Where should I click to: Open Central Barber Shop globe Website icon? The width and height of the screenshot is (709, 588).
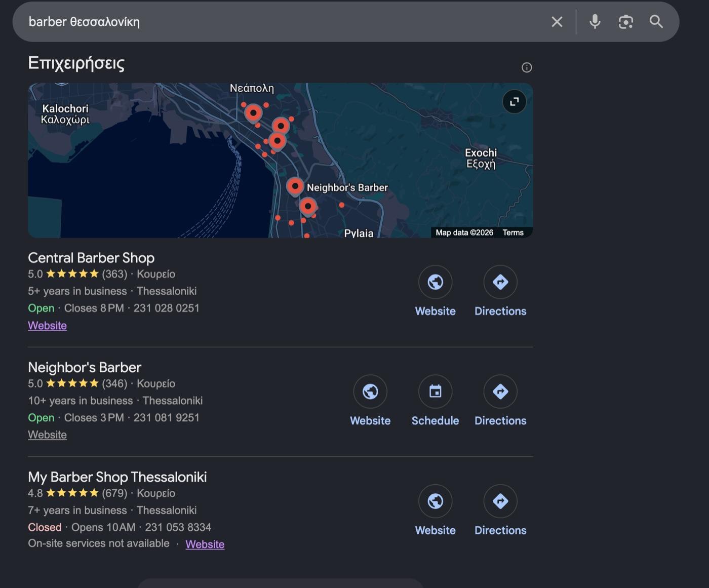[x=435, y=282]
